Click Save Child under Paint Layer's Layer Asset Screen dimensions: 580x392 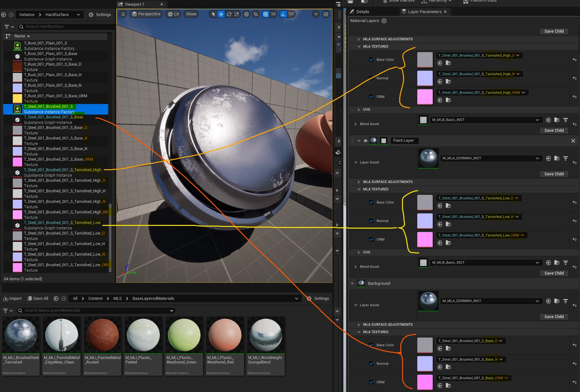tap(554, 174)
